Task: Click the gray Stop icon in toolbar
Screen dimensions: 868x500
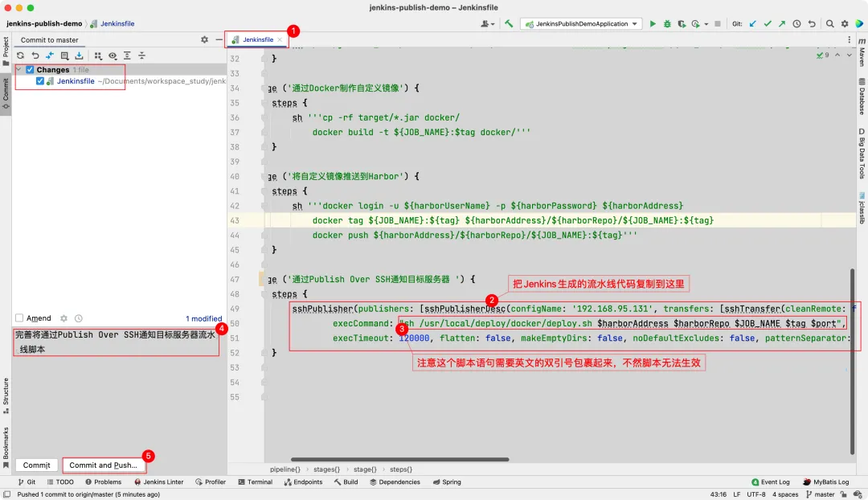Action: [x=718, y=24]
